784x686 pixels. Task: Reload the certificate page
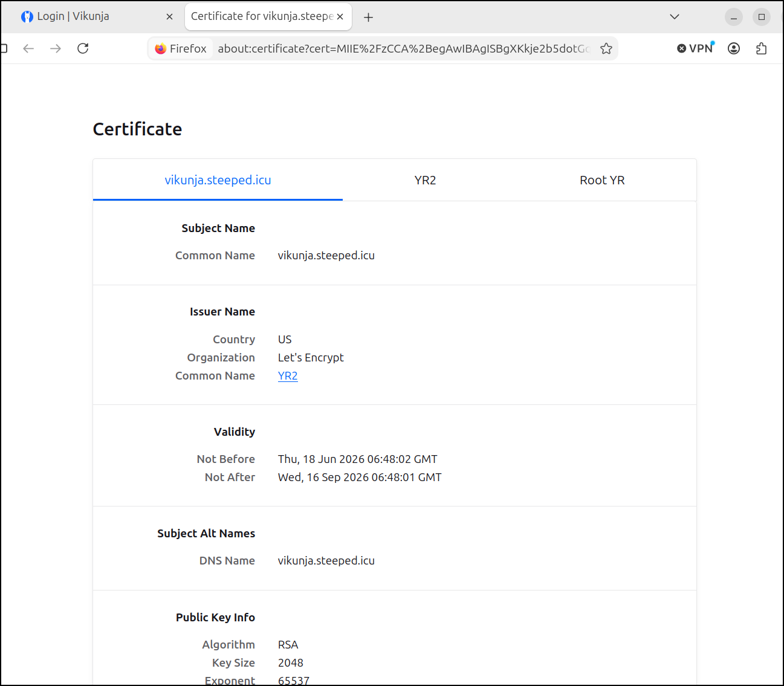tap(83, 48)
